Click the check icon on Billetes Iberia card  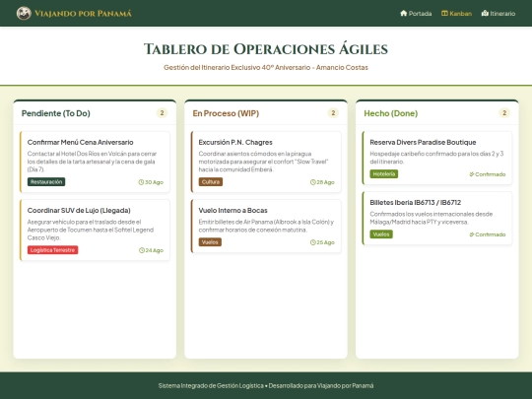(472, 234)
